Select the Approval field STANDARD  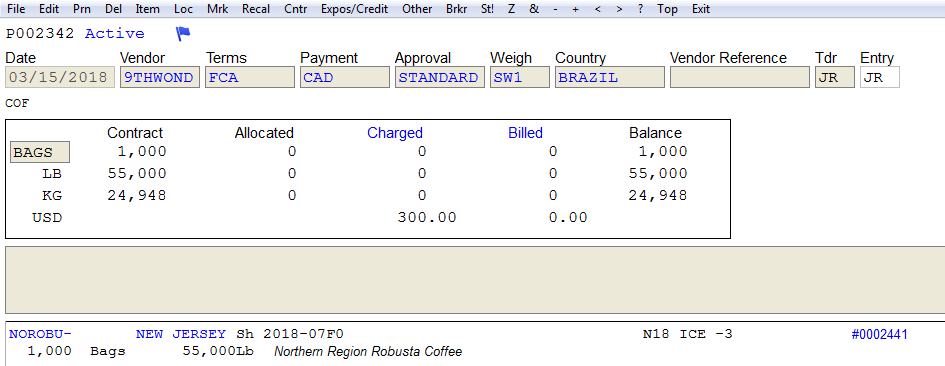pos(440,77)
